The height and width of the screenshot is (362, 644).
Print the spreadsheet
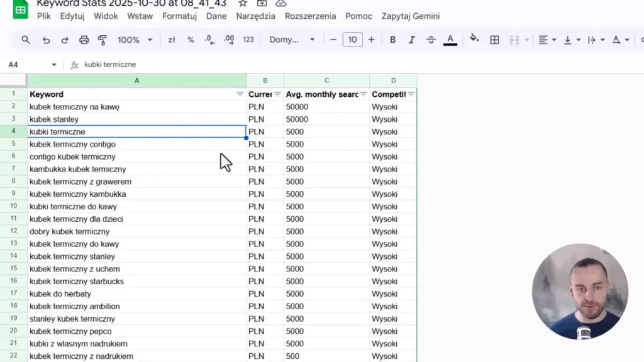84,40
